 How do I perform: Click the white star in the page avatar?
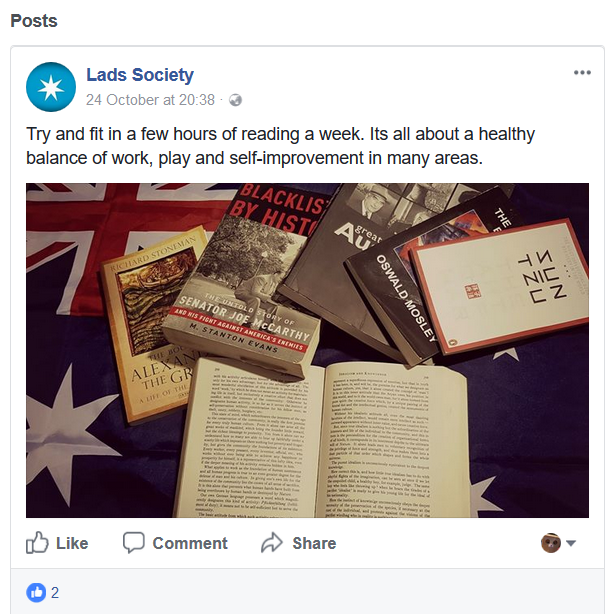(51, 87)
